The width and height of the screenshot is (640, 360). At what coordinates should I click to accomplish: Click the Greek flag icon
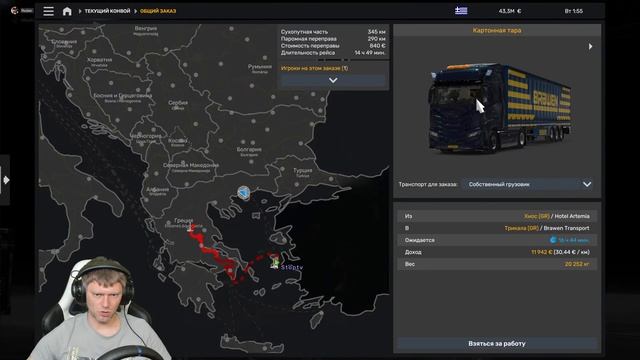(x=461, y=11)
